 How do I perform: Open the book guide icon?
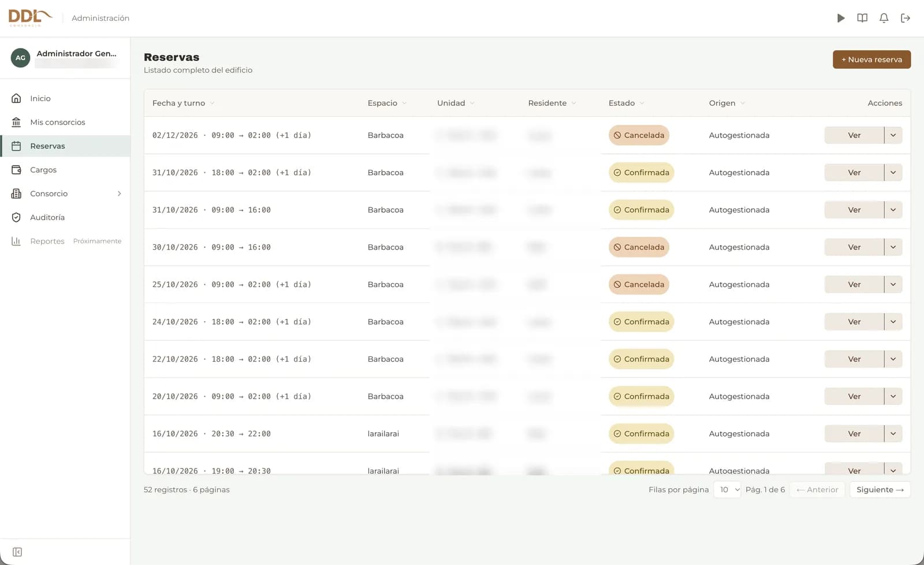click(862, 18)
